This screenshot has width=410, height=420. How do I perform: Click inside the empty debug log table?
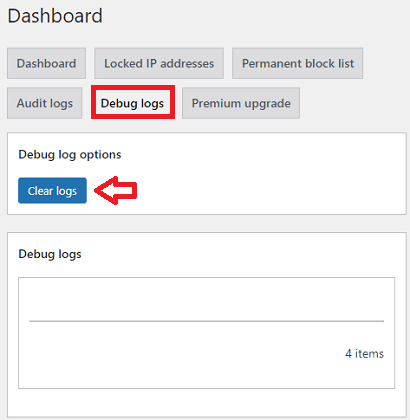tap(207, 298)
